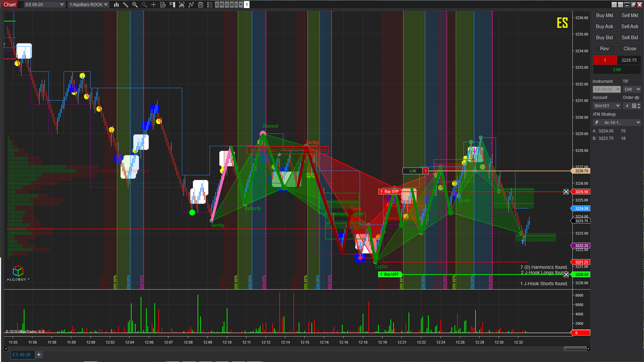Toggle the crosshair cursor tool

[153, 5]
